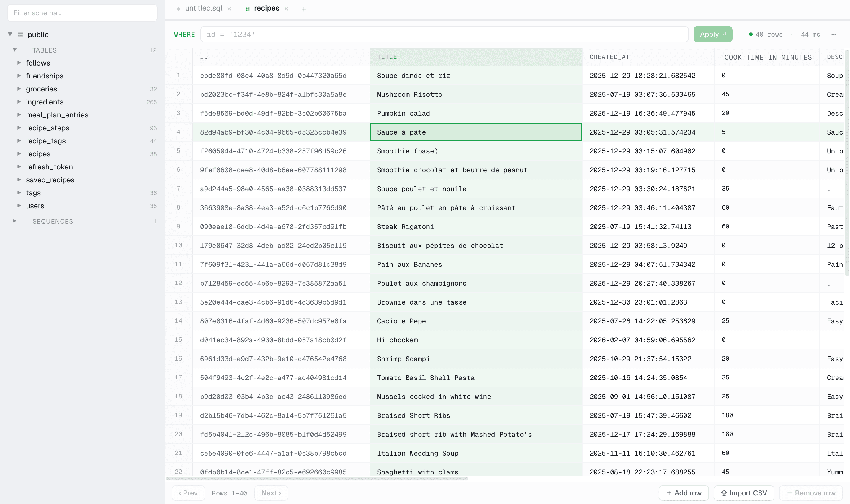
Task: Click the COOK_TIME_IN_MINUTES column header
Action: tap(767, 57)
